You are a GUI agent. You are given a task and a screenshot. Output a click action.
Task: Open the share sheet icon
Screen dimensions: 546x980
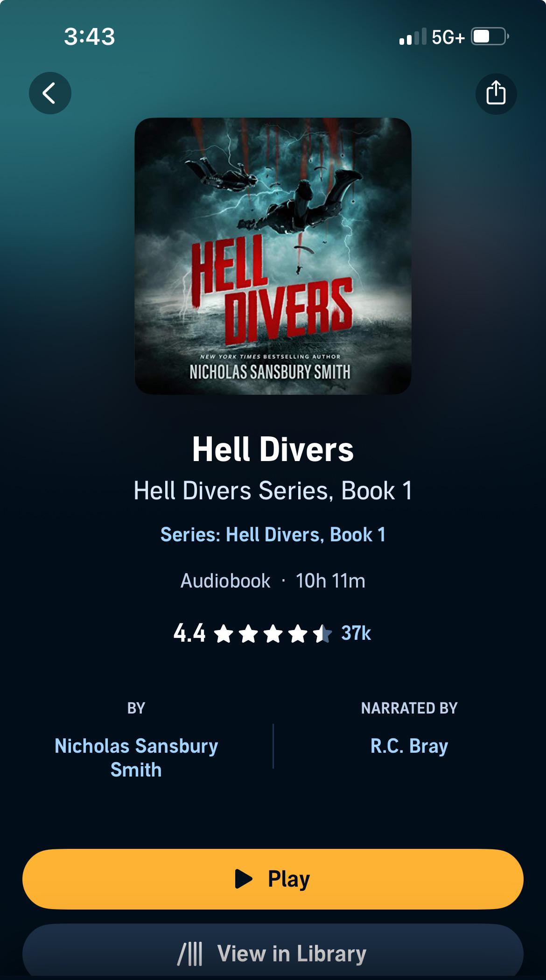[x=496, y=93]
